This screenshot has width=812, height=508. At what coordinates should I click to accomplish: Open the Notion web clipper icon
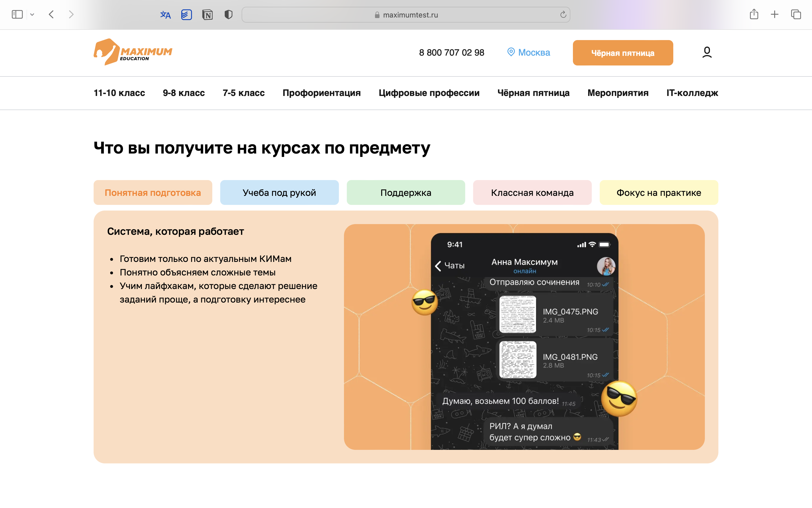point(207,15)
